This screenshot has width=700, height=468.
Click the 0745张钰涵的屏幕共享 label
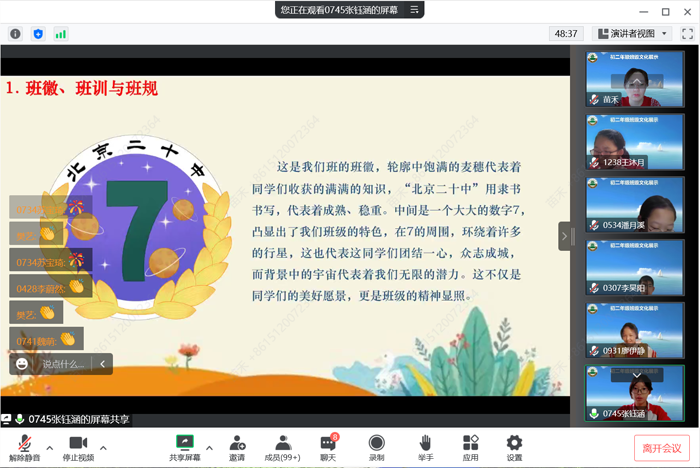tap(79, 419)
